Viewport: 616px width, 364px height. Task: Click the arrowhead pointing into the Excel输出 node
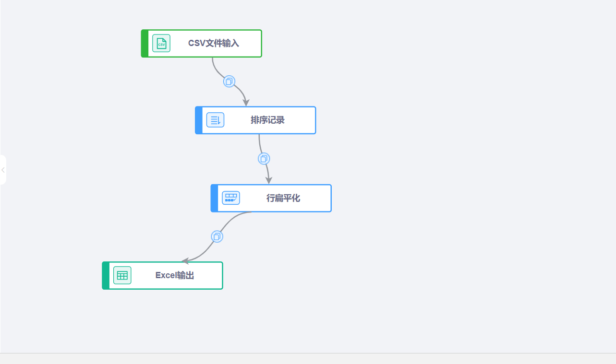point(185,261)
